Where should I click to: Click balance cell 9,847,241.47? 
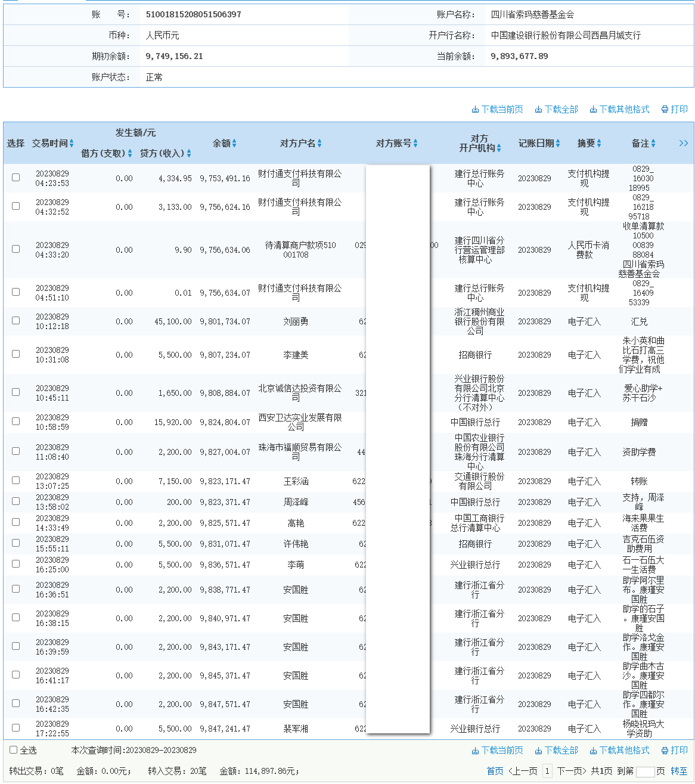225,729
